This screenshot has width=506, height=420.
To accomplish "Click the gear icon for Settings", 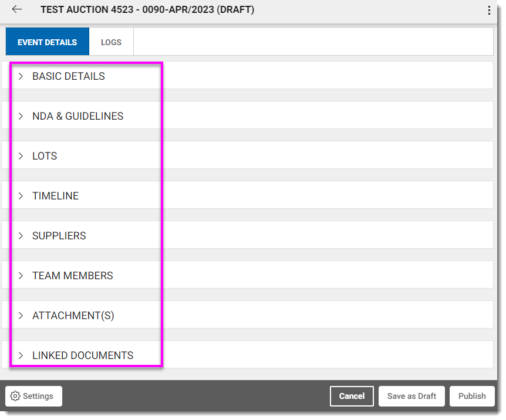I will click(16, 396).
